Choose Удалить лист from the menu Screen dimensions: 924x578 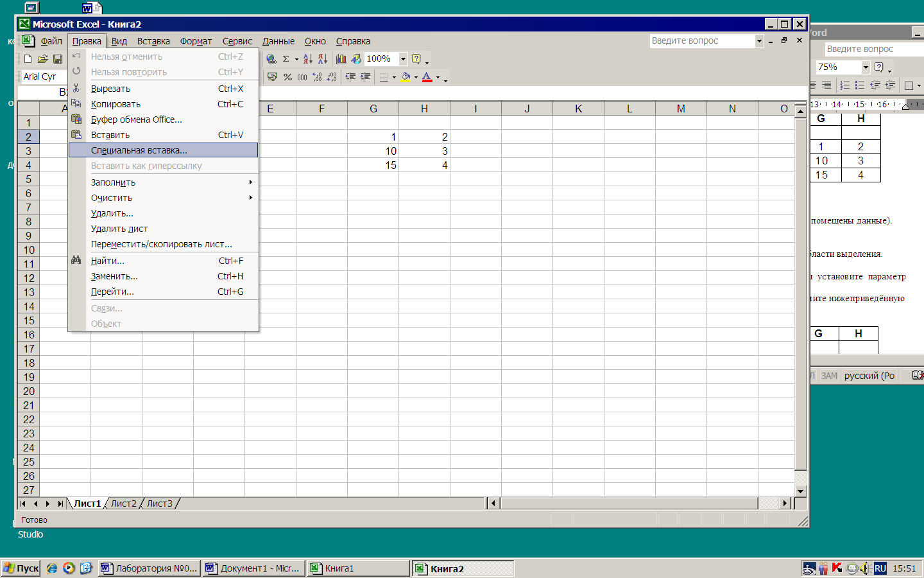[x=163, y=229]
